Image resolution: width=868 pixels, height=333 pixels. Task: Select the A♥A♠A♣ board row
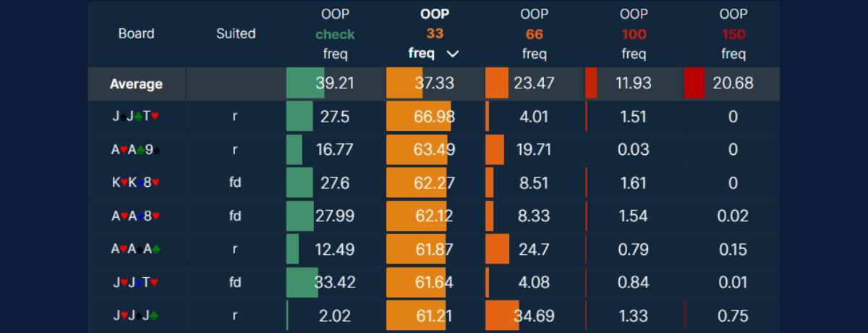pyautogui.click(x=136, y=250)
